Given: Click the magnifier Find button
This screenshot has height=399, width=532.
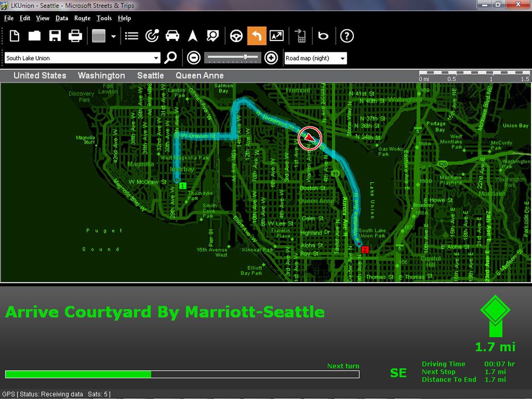Looking at the screenshot, I should pyautogui.click(x=170, y=57).
